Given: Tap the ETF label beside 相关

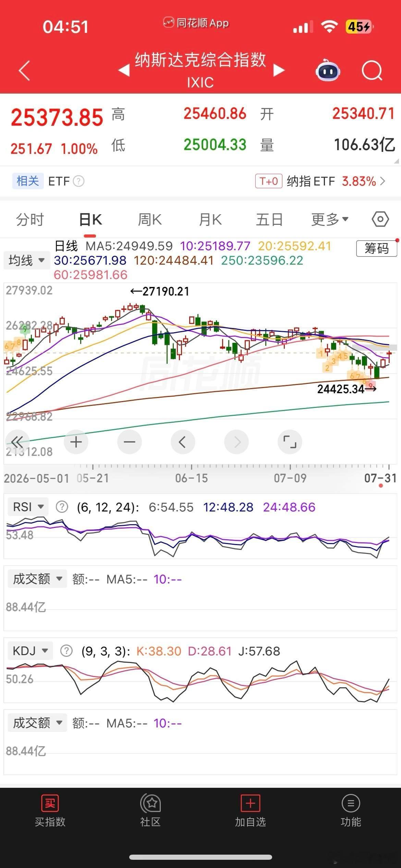Looking at the screenshot, I should point(59,181).
